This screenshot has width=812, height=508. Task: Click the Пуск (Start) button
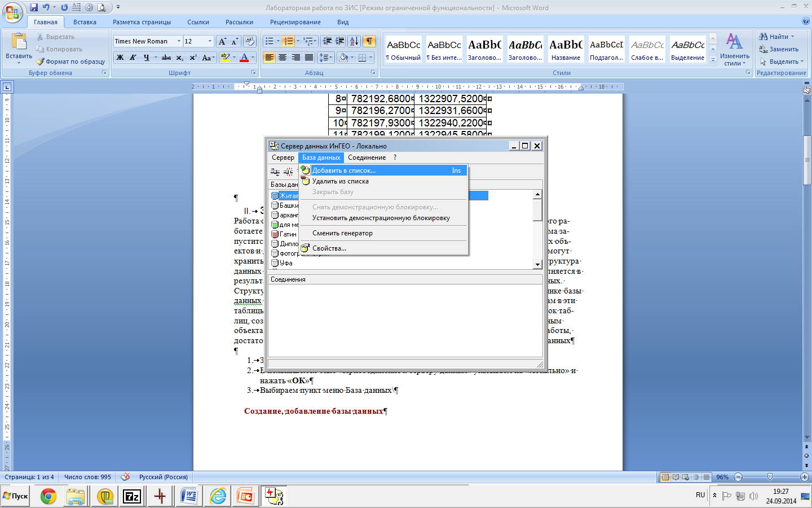[16, 496]
